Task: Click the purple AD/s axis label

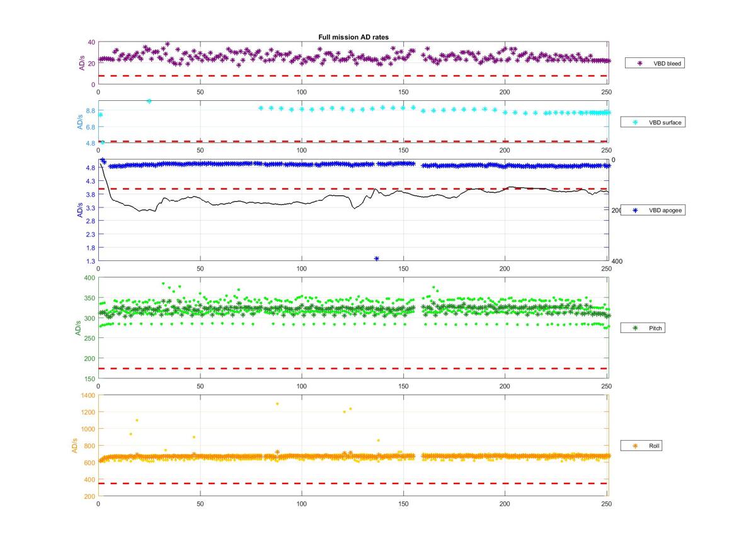Action: (x=81, y=63)
